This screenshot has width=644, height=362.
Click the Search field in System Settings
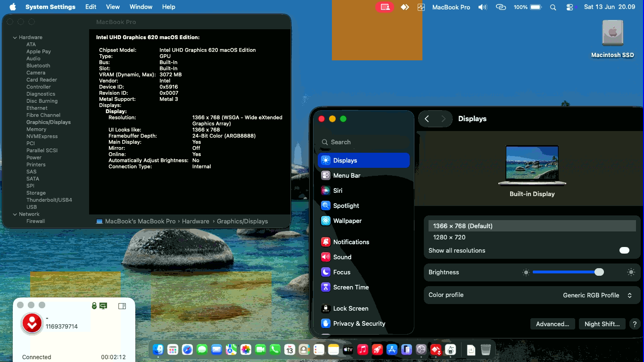(364, 142)
